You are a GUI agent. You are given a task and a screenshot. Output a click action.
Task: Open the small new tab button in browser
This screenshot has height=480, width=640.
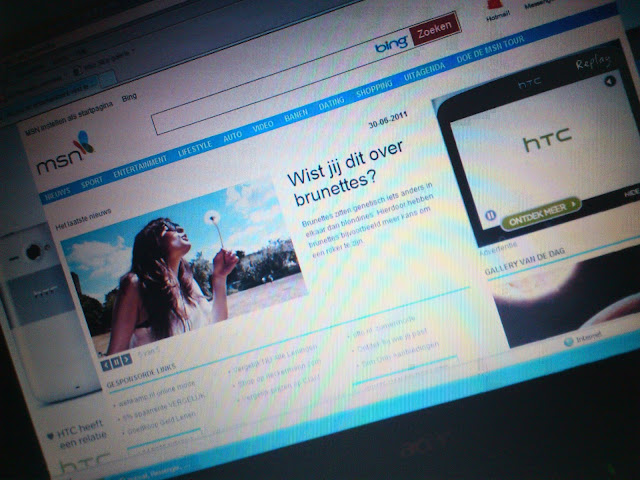107,78
